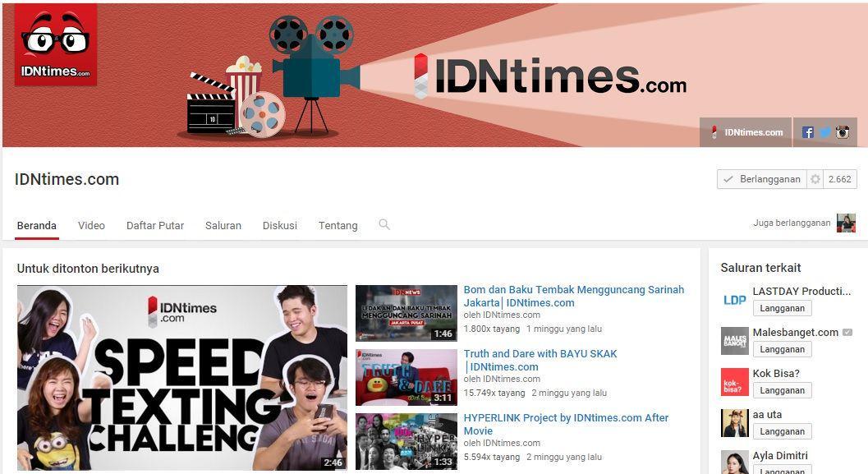Click 5.594x tayang view count text
The height and width of the screenshot is (474, 868).
point(492,458)
